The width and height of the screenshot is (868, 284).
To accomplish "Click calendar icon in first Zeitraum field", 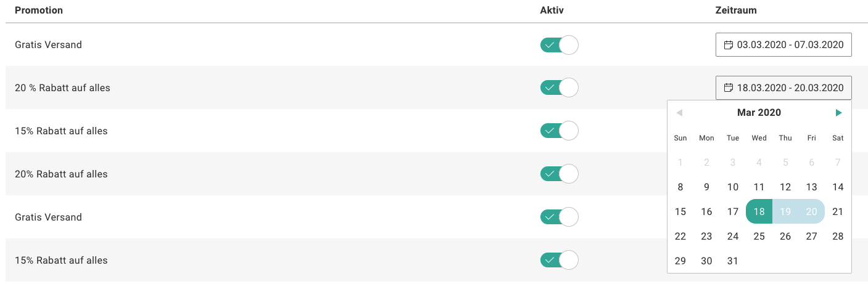I will click(728, 45).
